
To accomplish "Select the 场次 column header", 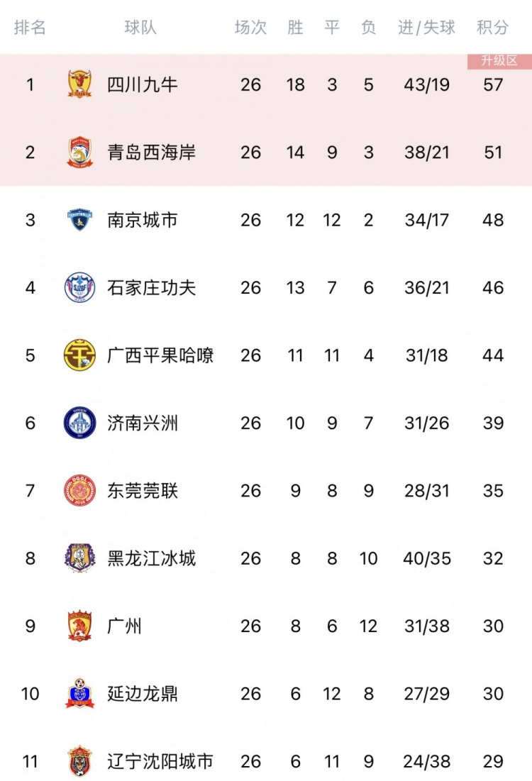I will click(x=250, y=27).
